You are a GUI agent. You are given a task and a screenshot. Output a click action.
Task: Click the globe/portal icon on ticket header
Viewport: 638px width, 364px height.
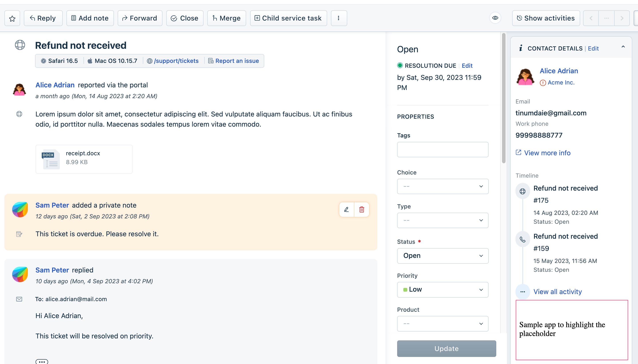point(20,45)
